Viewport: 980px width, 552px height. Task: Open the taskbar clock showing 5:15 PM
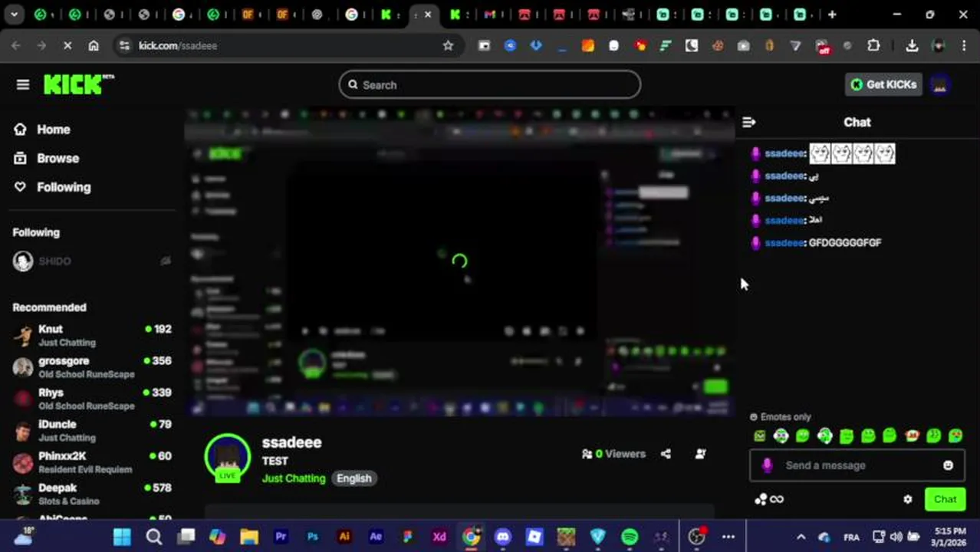click(x=949, y=537)
